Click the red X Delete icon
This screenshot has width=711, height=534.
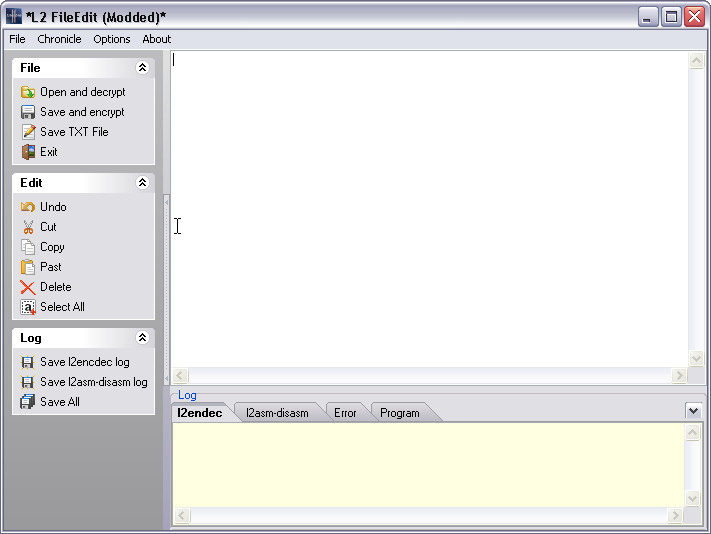[28, 287]
